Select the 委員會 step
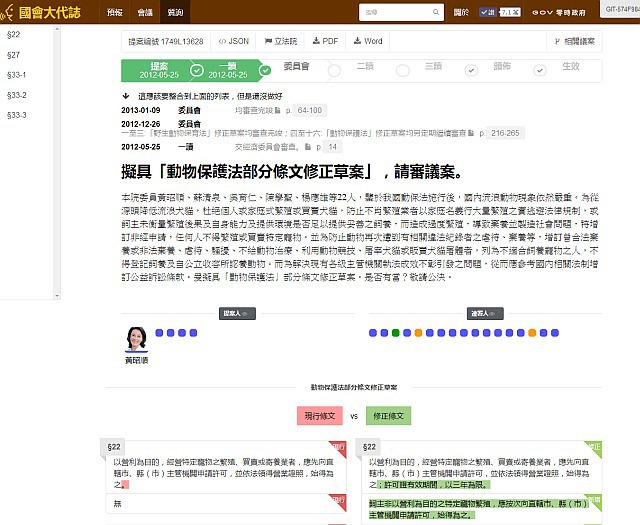 [x=296, y=66]
